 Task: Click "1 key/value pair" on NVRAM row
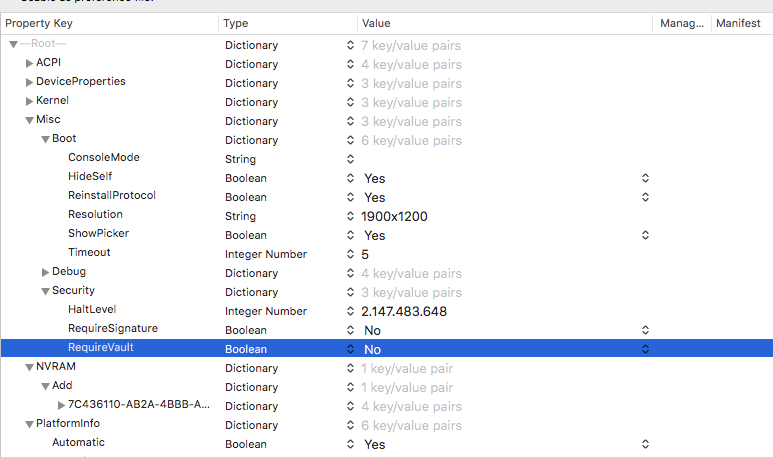[x=407, y=368]
